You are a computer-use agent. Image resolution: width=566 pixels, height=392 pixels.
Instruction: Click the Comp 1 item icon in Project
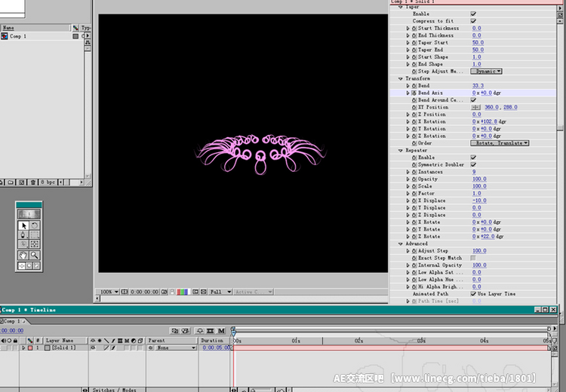(x=5, y=36)
